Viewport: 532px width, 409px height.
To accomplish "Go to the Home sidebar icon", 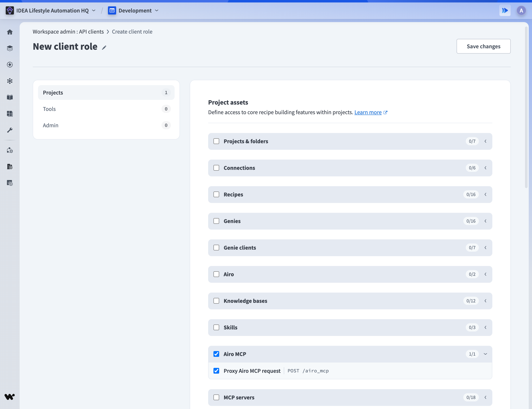I will click(10, 32).
